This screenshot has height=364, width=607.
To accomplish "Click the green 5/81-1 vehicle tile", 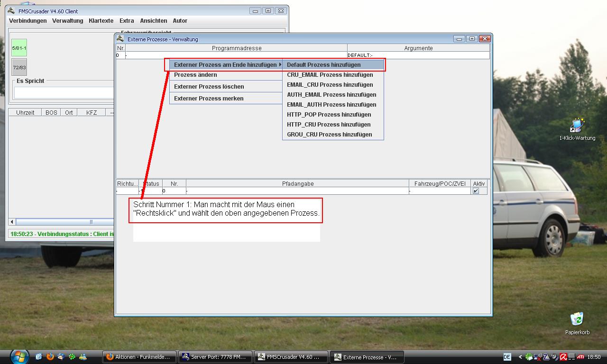I will [x=19, y=48].
